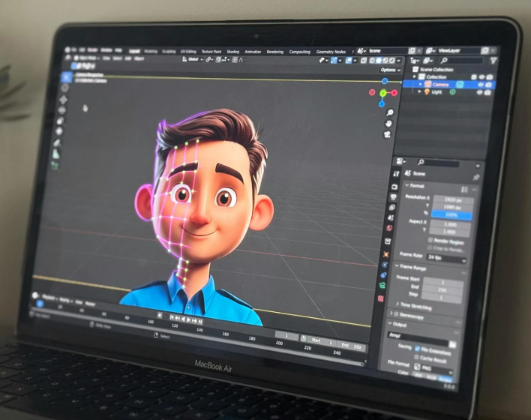This screenshot has height=420, width=531.
Task: Open the Frame Rate 24 fps dropdown
Action: [x=445, y=259]
